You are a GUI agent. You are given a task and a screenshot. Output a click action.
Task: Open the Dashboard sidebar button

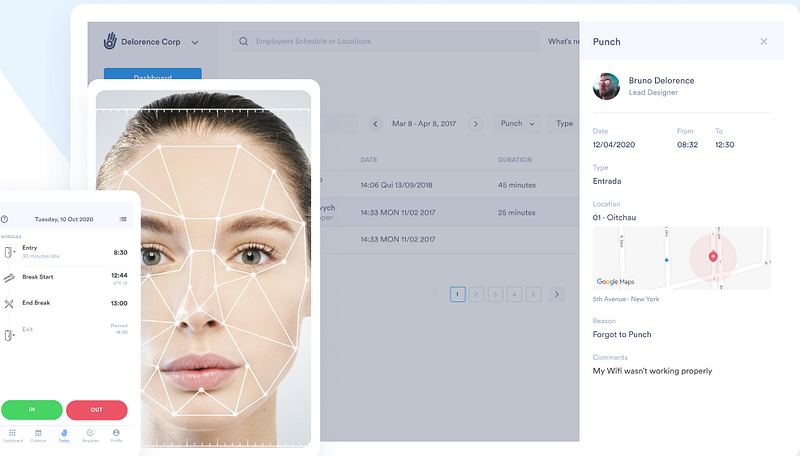[153, 74]
